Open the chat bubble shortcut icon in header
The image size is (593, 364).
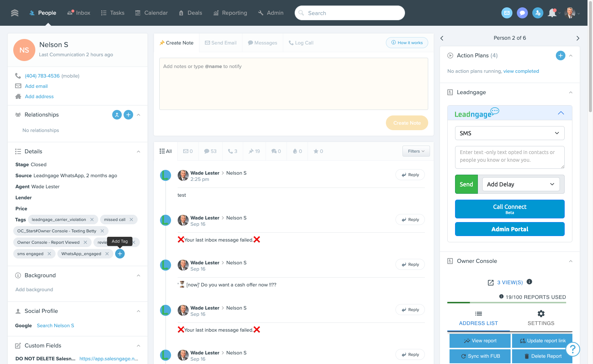coord(522,13)
